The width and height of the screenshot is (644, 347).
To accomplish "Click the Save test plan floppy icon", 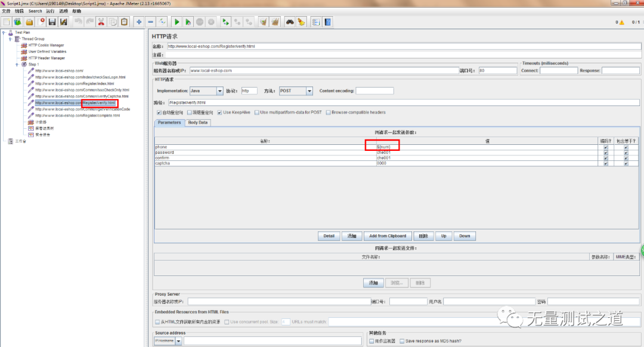I will tap(52, 22).
